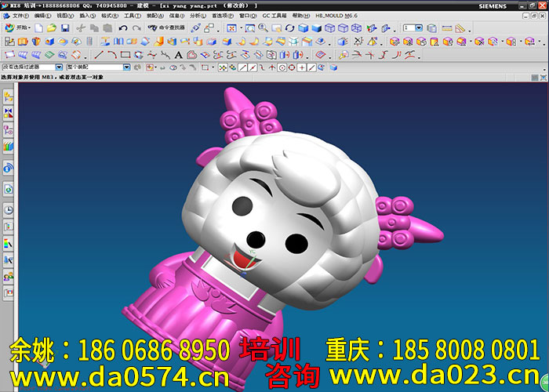Switch to Shaded with Edges display
This screenshot has width=549, height=392.
[304, 28]
